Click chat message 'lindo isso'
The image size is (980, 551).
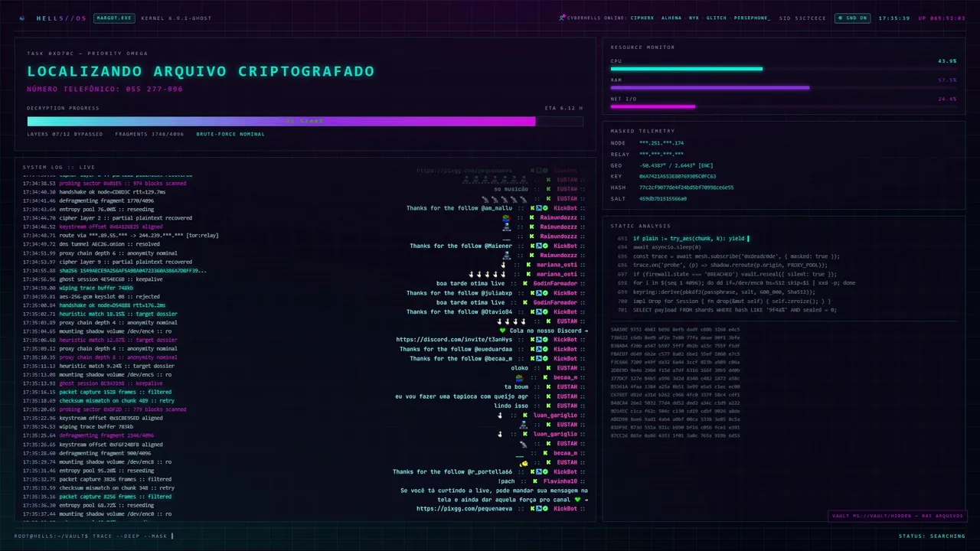tap(511, 406)
